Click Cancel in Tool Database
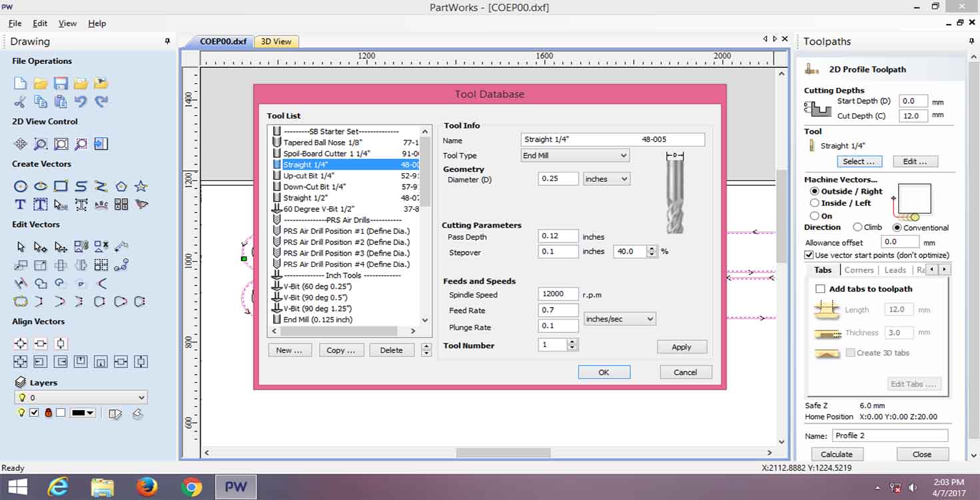 (x=686, y=372)
